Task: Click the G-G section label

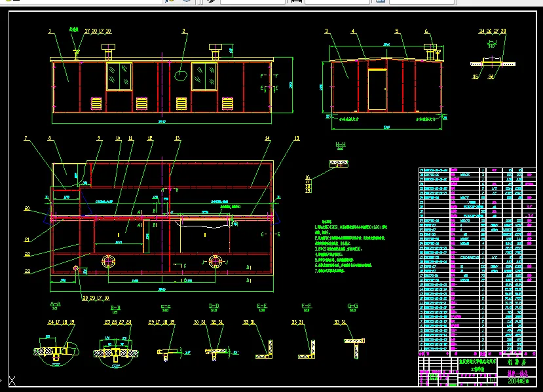Action: (x=352, y=306)
